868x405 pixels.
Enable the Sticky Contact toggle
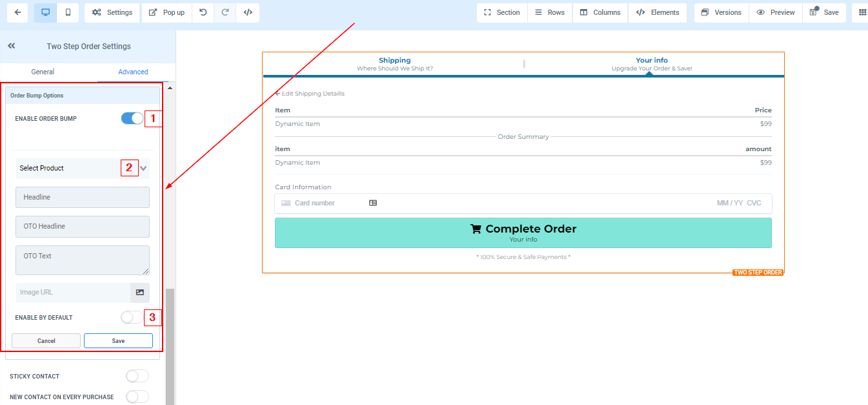(x=137, y=376)
